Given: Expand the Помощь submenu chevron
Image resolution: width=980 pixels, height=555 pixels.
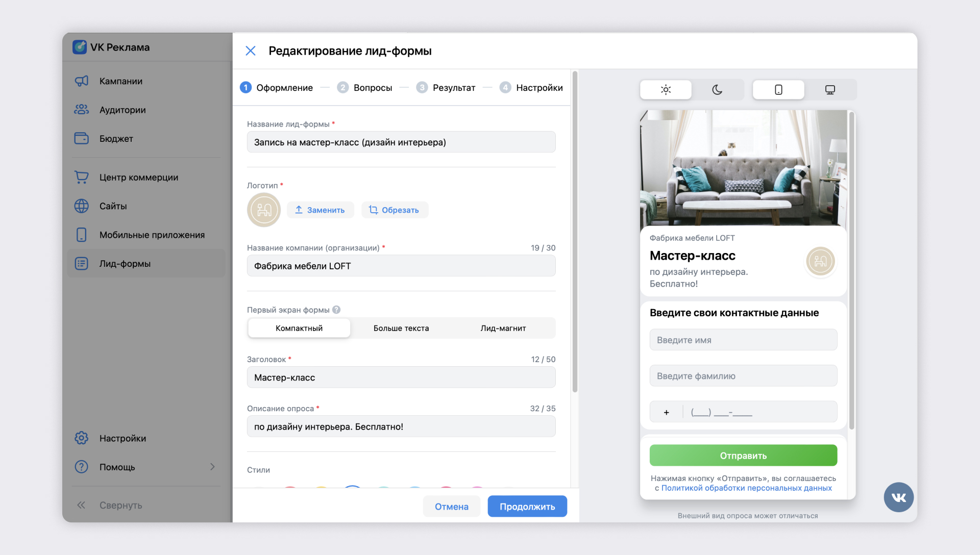Looking at the screenshot, I should pos(212,467).
